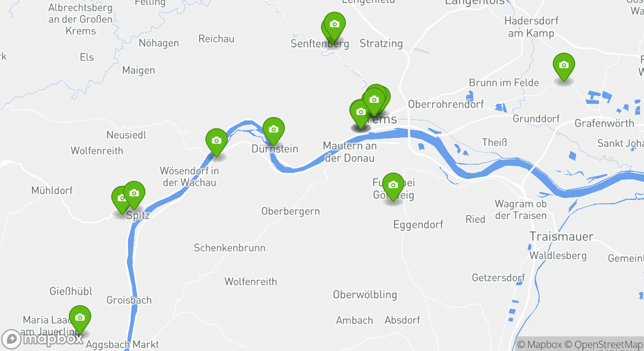Viewport: 644px width, 351px height.
Task: Click the Grafenwörth place label
Action: [x=604, y=123]
